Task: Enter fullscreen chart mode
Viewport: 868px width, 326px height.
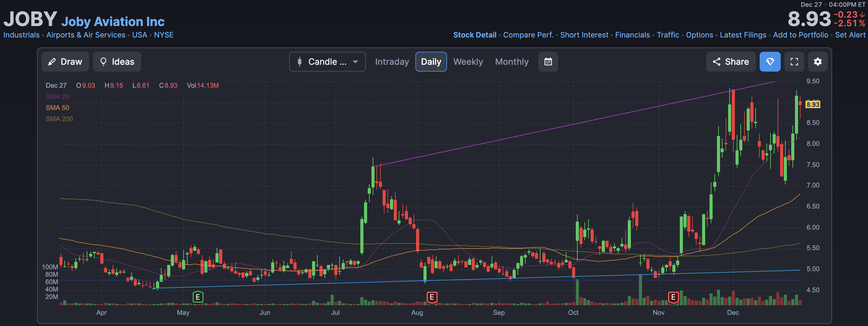Action: [794, 62]
